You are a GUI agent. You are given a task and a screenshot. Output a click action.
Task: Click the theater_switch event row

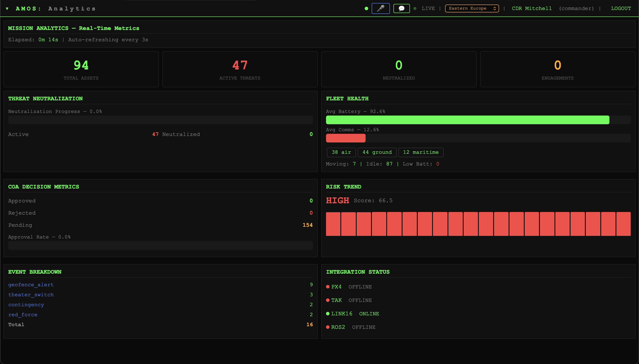[160, 295]
